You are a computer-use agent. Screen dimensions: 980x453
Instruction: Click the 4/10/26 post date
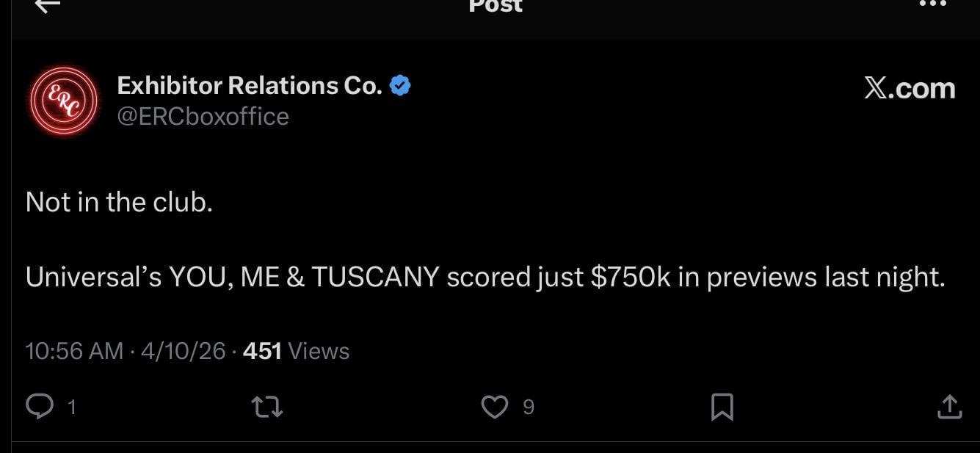pos(183,351)
